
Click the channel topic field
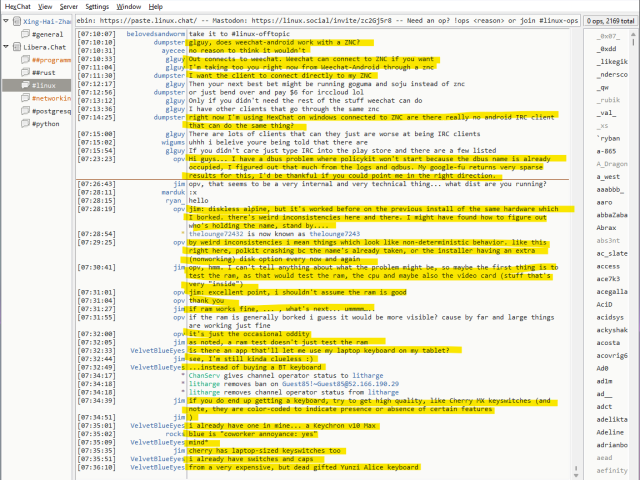(x=327, y=20)
